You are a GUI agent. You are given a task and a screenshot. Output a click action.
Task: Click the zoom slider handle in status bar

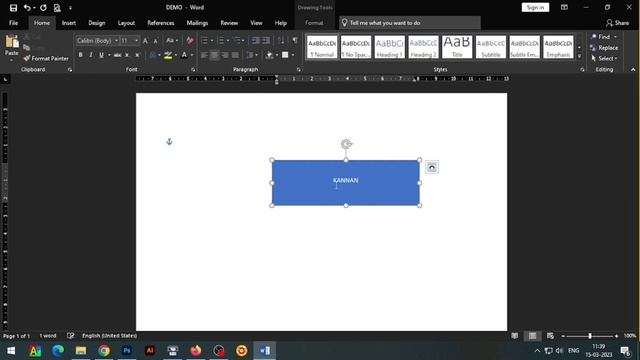(x=590, y=336)
